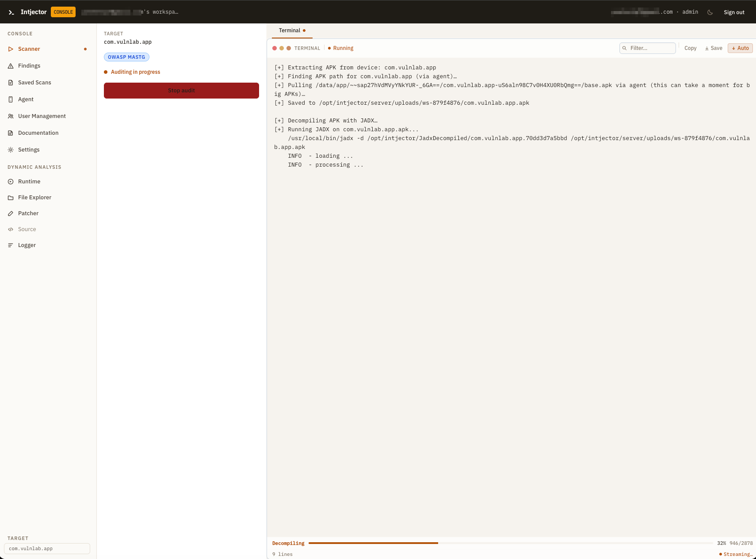Stop the running audit
The width and height of the screenshot is (756, 559).
pos(181,91)
